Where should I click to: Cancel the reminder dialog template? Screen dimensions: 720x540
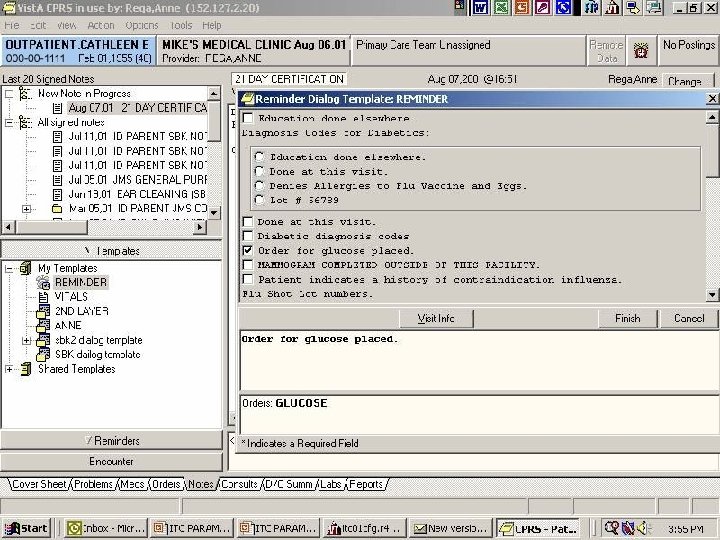pyautogui.click(x=689, y=319)
